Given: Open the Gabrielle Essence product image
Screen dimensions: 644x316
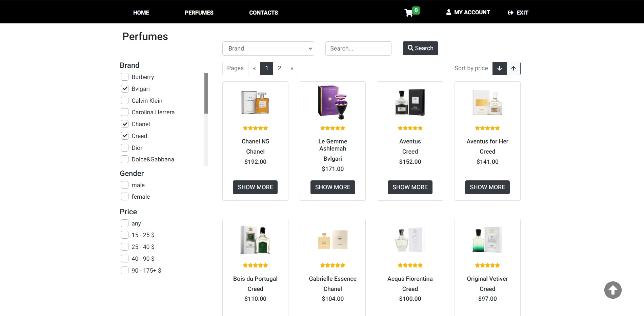Looking at the screenshot, I should tap(333, 240).
